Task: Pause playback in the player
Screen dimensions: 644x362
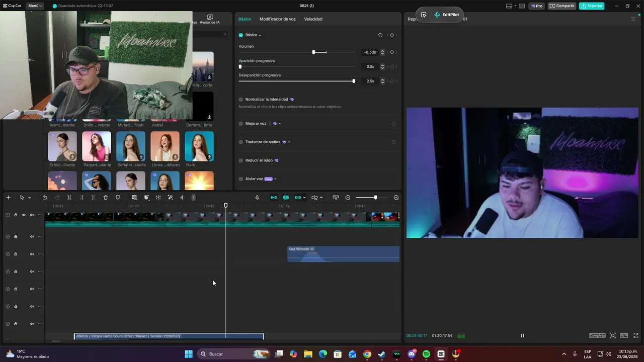Action: pyautogui.click(x=522, y=335)
